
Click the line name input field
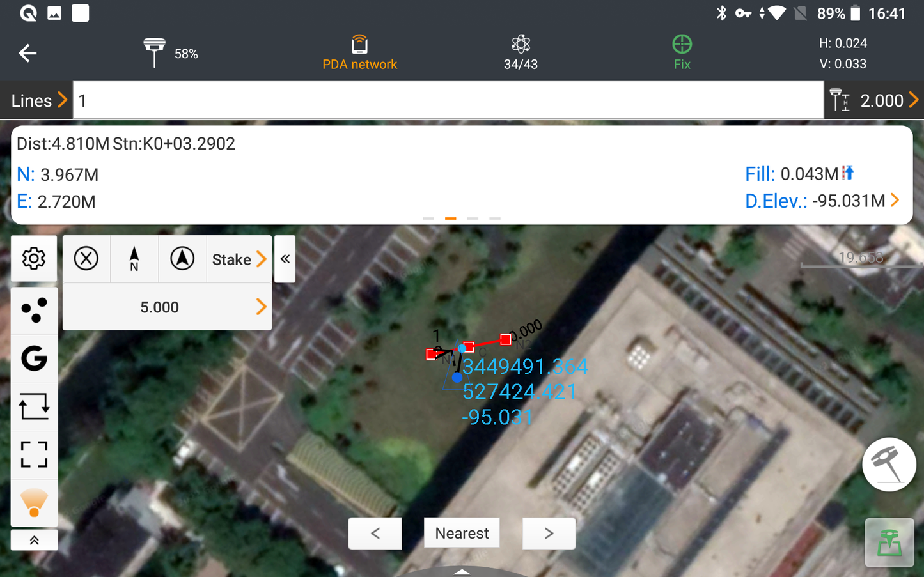point(448,100)
